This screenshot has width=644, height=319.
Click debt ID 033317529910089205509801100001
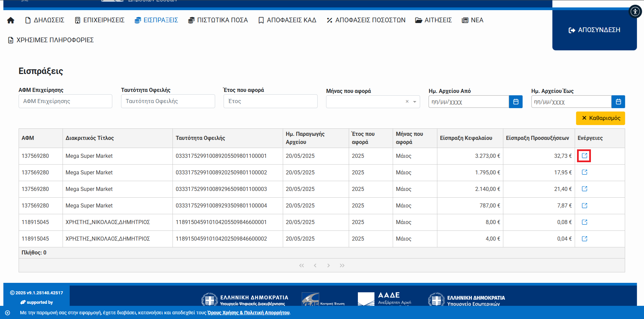(x=221, y=156)
